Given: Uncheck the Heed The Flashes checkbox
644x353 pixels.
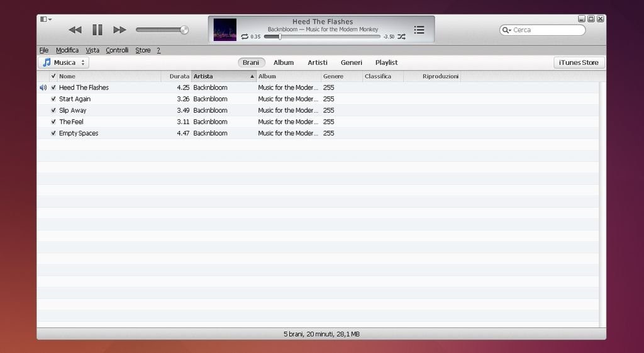Looking at the screenshot, I should coord(53,87).
